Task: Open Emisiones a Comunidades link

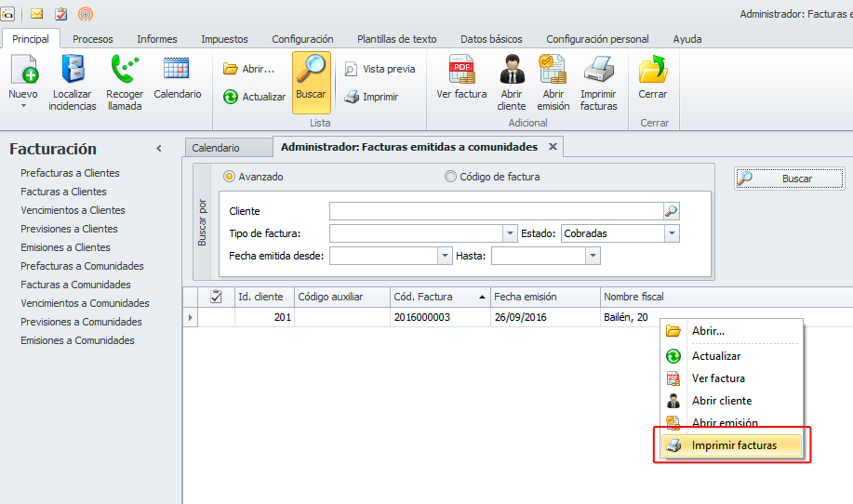Action: [77, 340]
